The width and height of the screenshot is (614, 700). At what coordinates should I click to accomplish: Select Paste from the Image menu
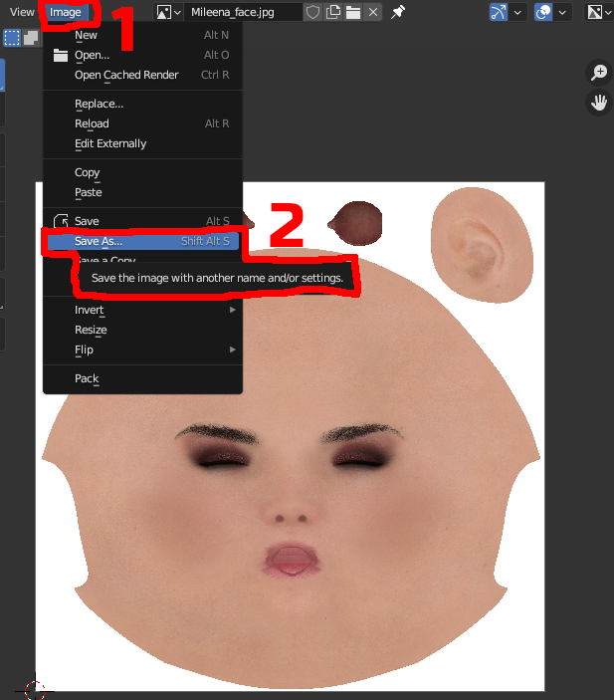click(142, 192)
